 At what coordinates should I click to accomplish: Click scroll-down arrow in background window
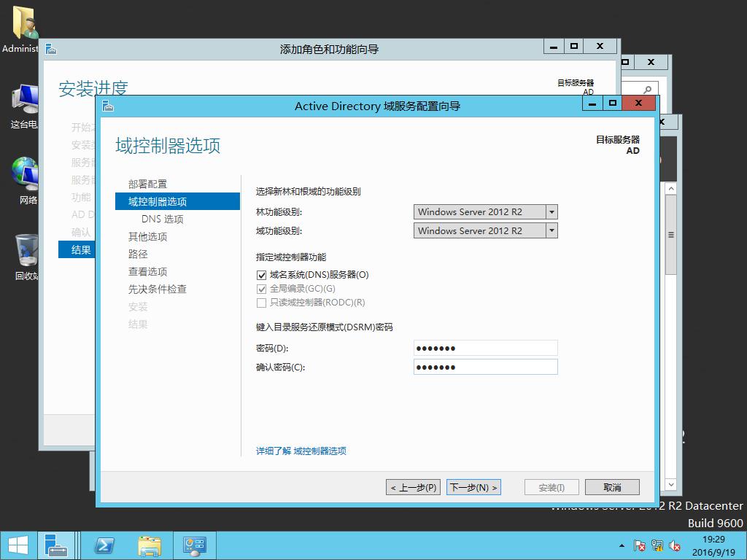pyautogui.click(x=671, y=485)
